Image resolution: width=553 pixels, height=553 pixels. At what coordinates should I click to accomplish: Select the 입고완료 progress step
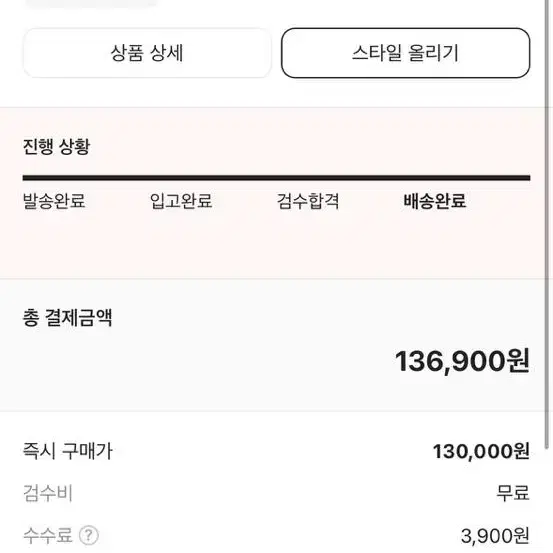[181, 201]
